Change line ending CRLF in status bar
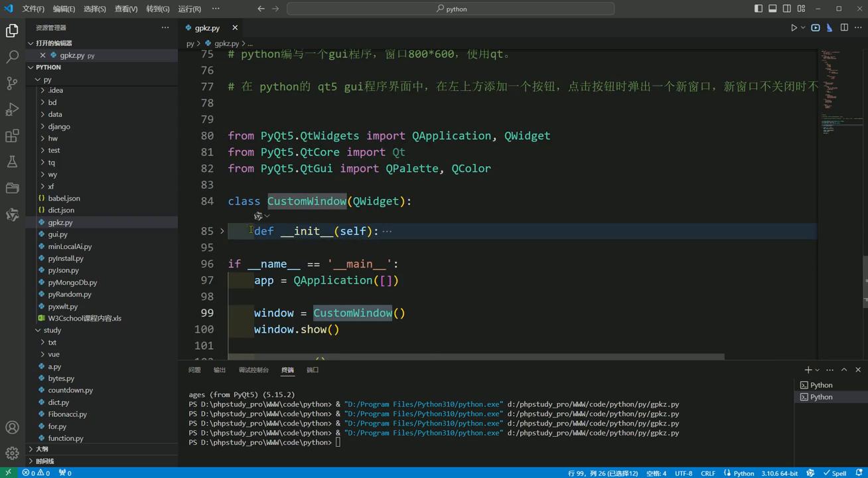Screen dimensions: 868x478 708,473
